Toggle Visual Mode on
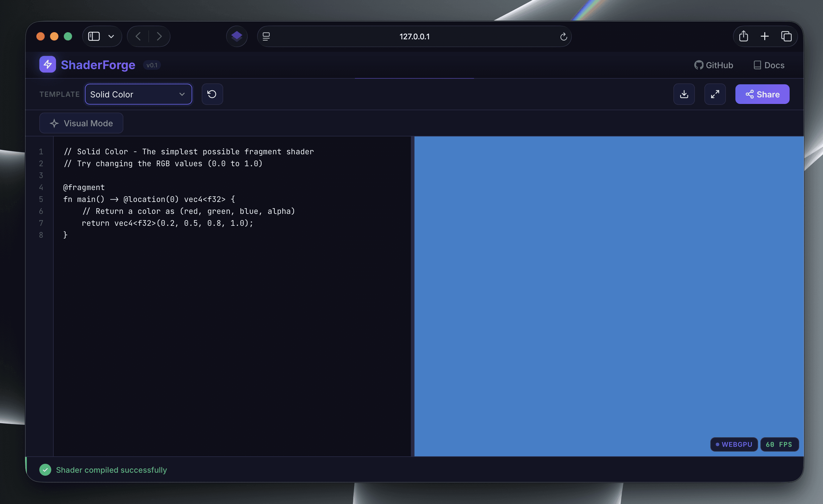 pos(81,123)
